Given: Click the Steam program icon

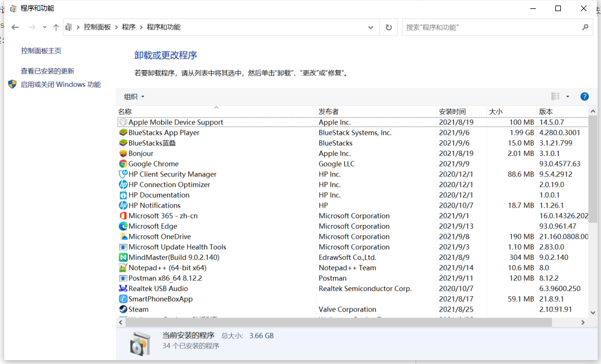Looking at the screenshot, I should coord(123,309).
